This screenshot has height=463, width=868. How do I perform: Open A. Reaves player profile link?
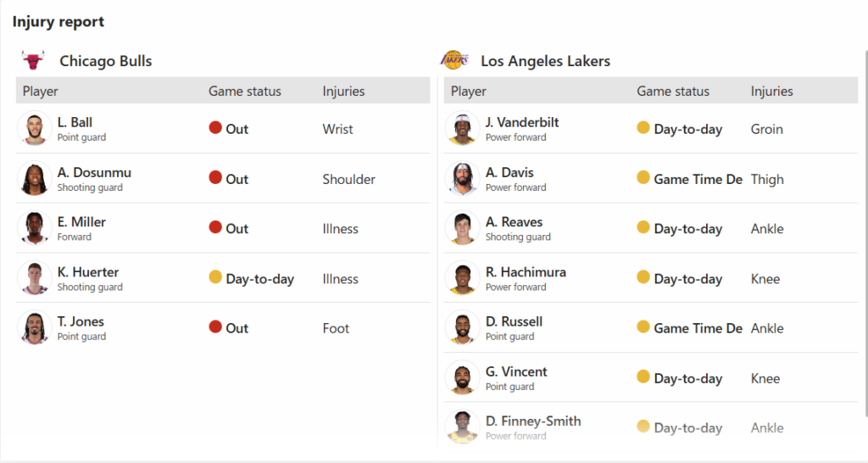[x=514, y=222]
